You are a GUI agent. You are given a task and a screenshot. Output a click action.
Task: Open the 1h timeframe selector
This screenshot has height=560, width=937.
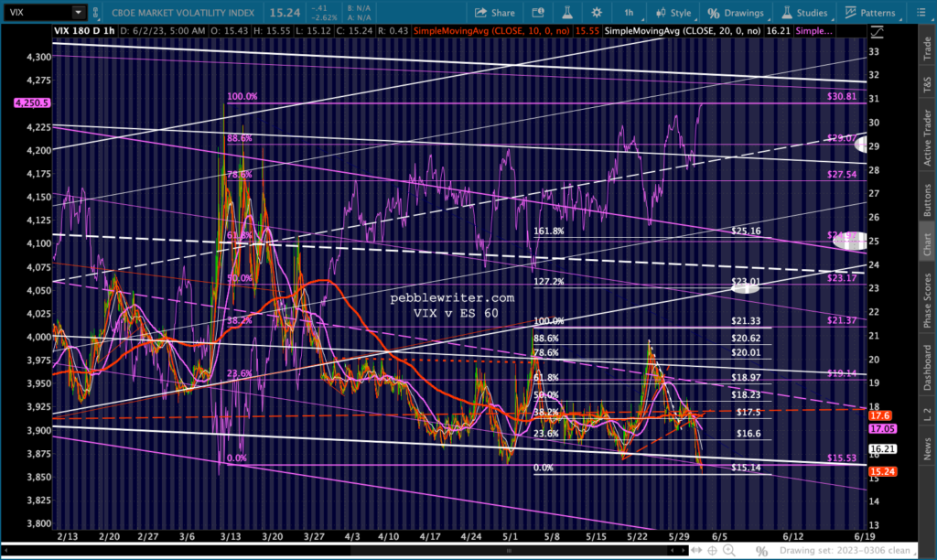click(629, 13)
